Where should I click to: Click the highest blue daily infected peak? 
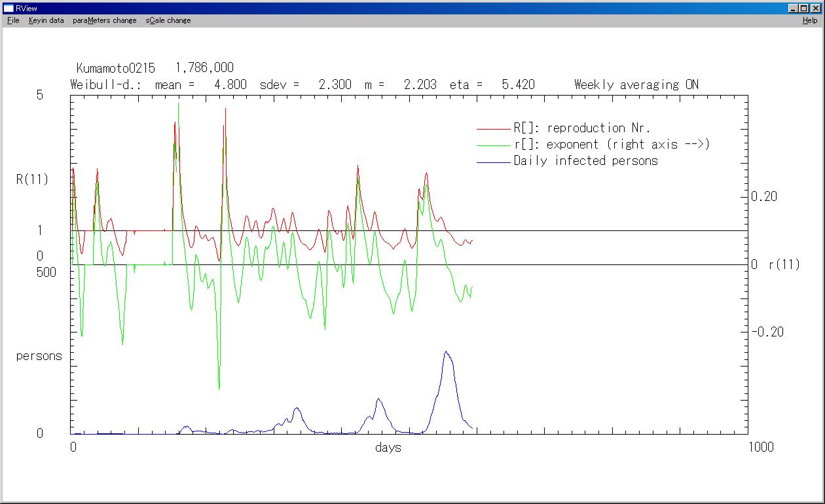click(x=446, y=352)
